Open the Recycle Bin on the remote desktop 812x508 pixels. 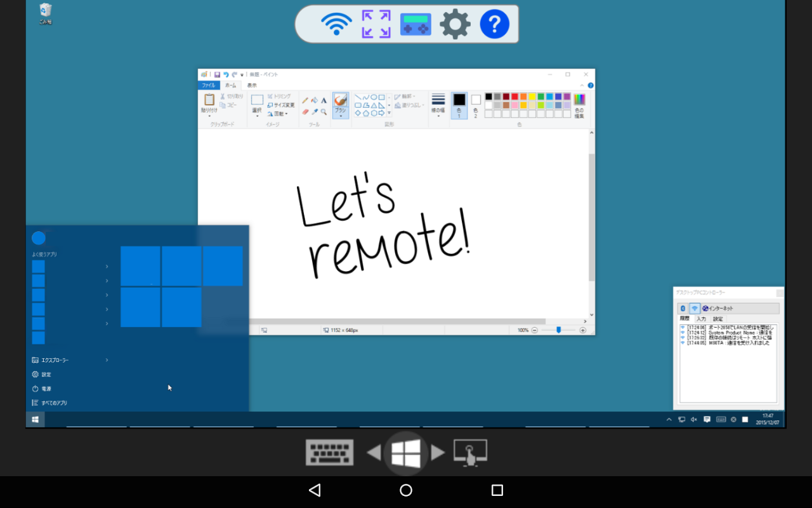pos(46,13)
